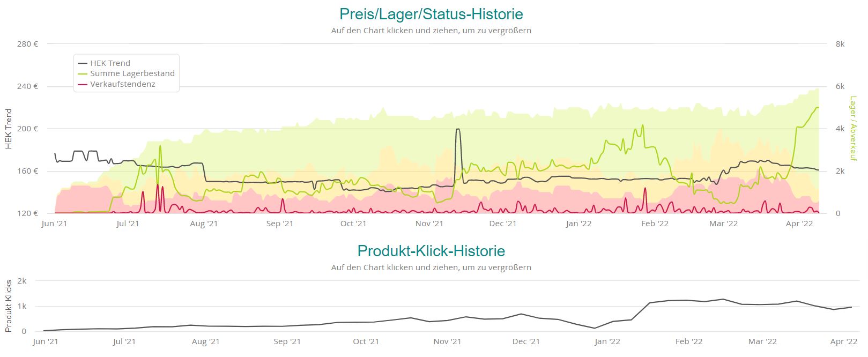Click the Feb '22 label on upper chart axis
The width and height of the screenshot is (868, 357).
[655, 224]
